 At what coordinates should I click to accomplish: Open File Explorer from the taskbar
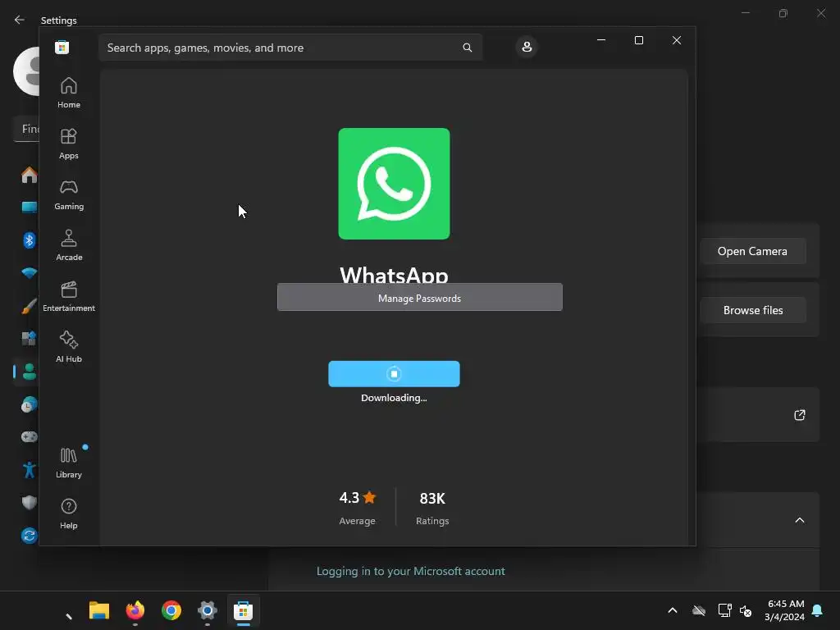pos(99,610)
